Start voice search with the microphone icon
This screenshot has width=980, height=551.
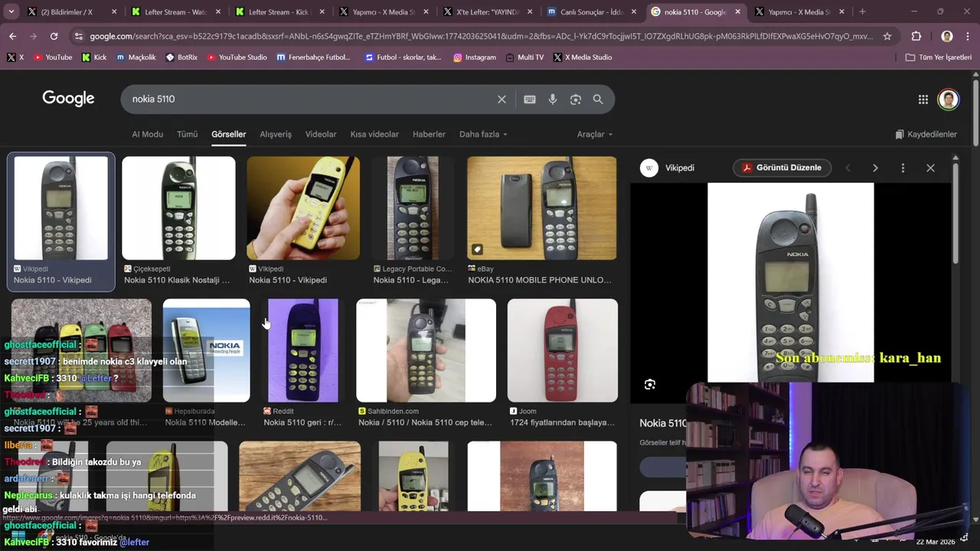point(552,99)
